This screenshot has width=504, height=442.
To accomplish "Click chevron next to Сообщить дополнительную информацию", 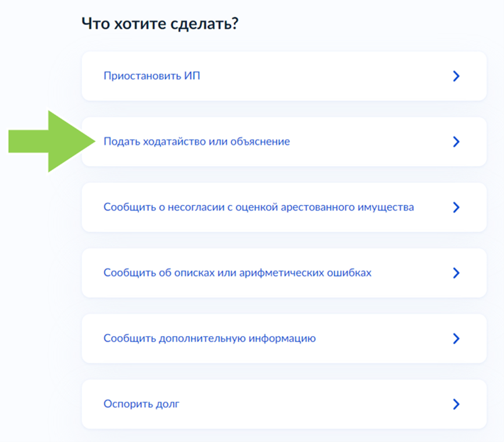I will tap(456, 338).
